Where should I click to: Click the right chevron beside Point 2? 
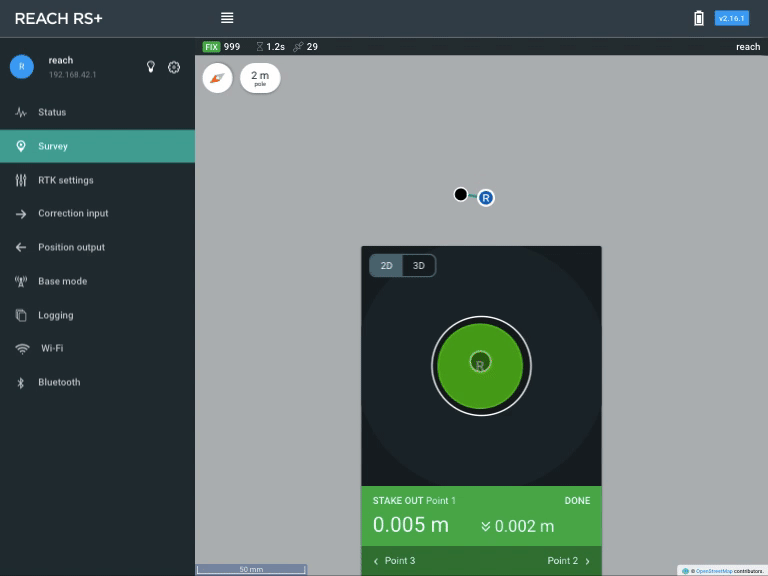pyautogui.click(x=587, y=561)
